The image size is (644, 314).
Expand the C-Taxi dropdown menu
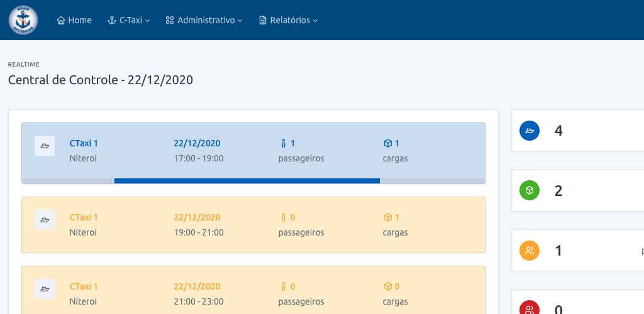pyautogui.click(x=128, y=20)
